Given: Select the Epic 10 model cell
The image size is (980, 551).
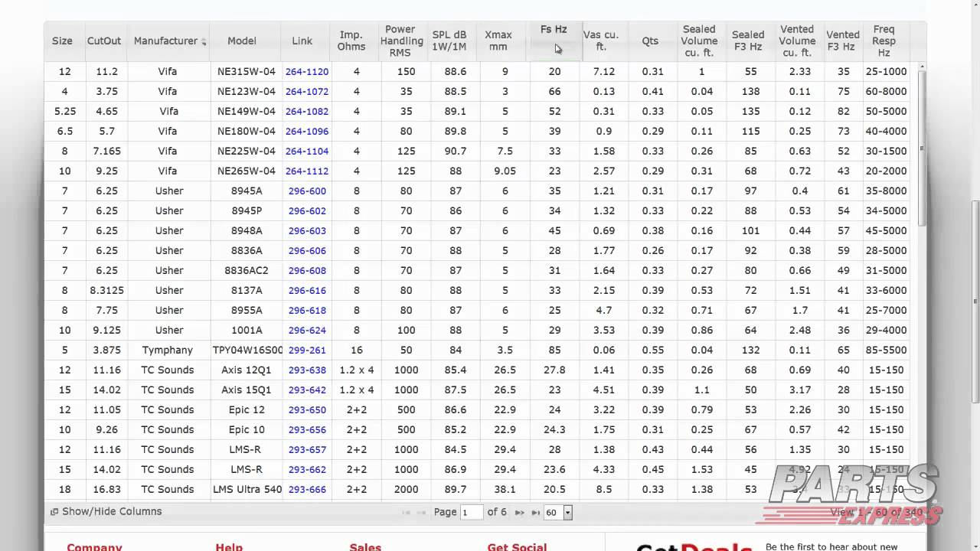Looking at the screenshot, I should coord(247,429).
